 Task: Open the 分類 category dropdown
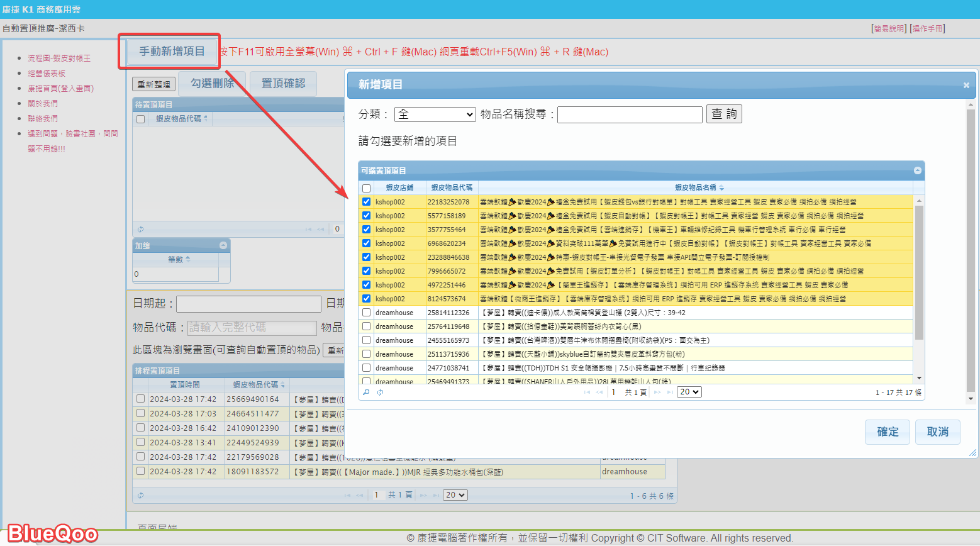coord(435,114)
